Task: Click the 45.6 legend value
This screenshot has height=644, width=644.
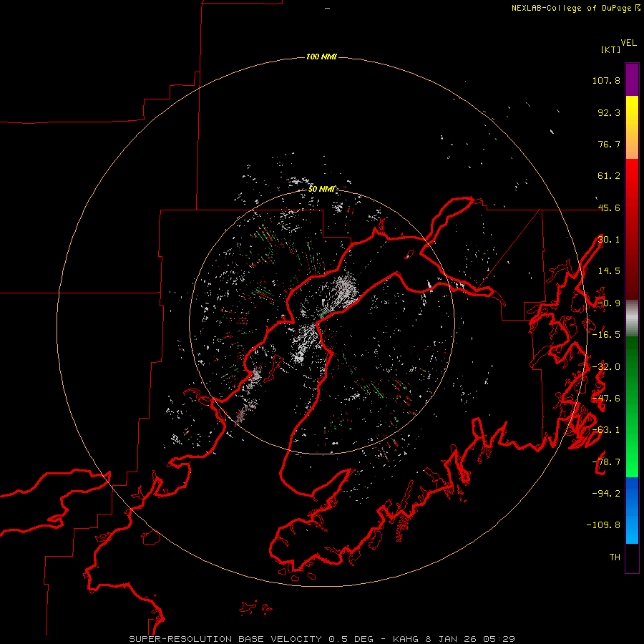Action: pos(609,208)
